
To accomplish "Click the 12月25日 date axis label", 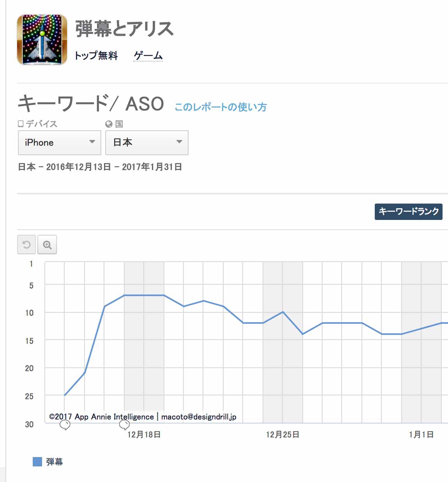I will click(283, 434).
